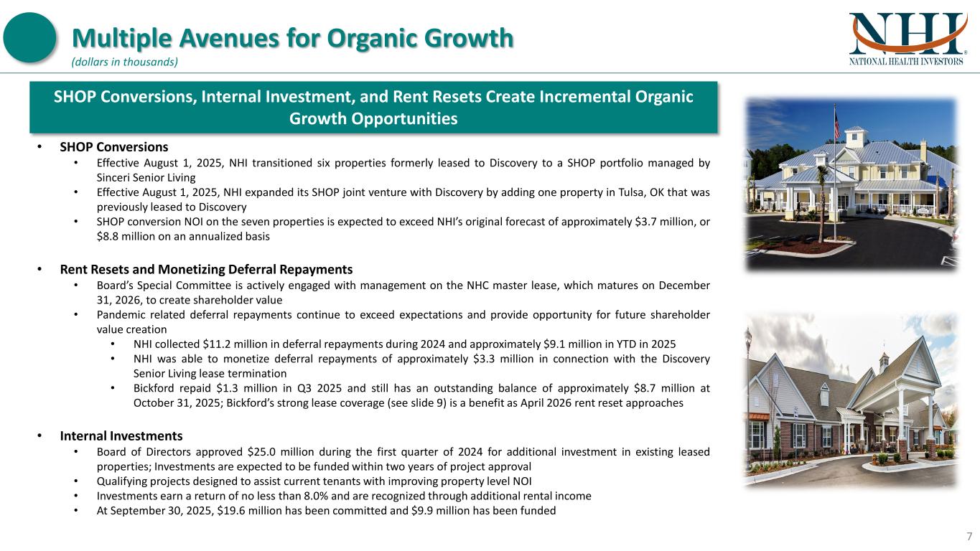This screenshot has height=551, width=980.
Task: Click the bullet about the Tulsa, OK property
Action: (x=403, y=199)
